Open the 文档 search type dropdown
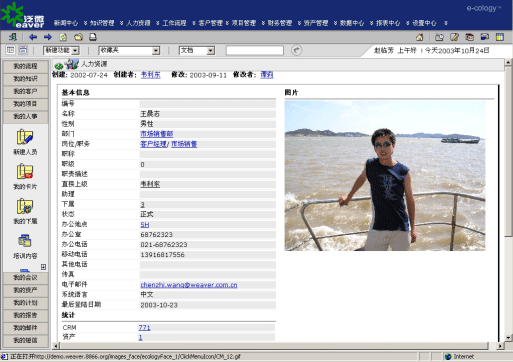Screen dimensions: 513x362 tap(197, 50)
